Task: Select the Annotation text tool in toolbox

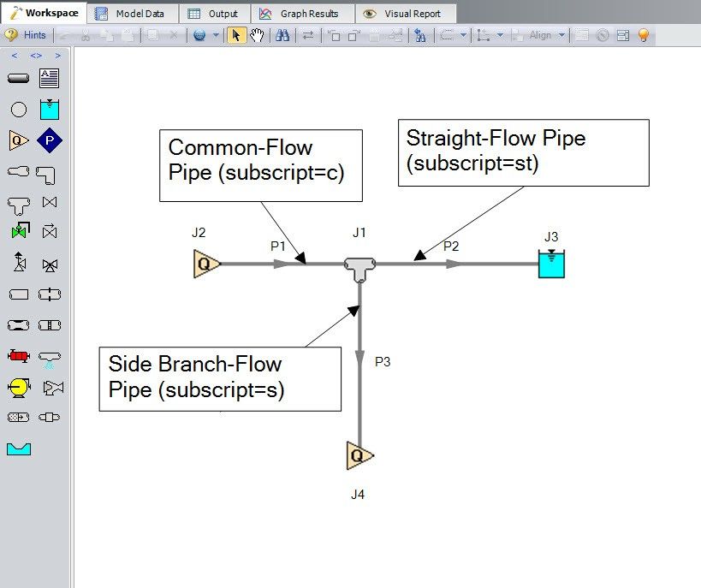Action: [50, 79]
